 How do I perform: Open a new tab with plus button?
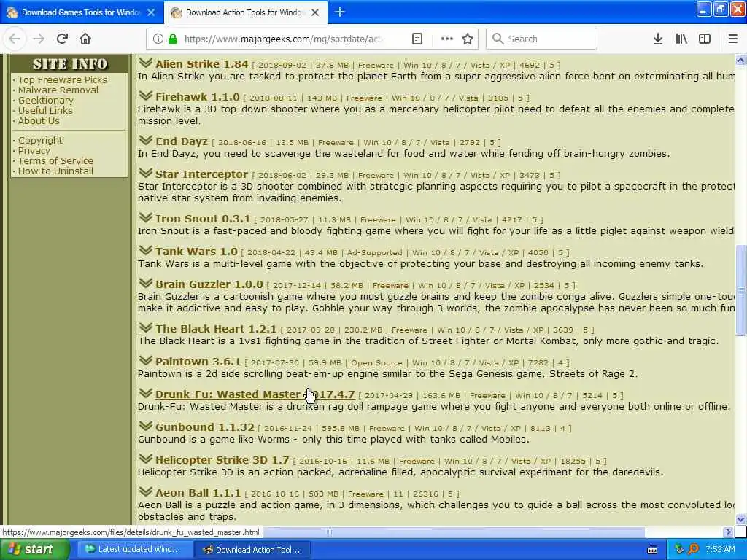[x=340, y=12]
